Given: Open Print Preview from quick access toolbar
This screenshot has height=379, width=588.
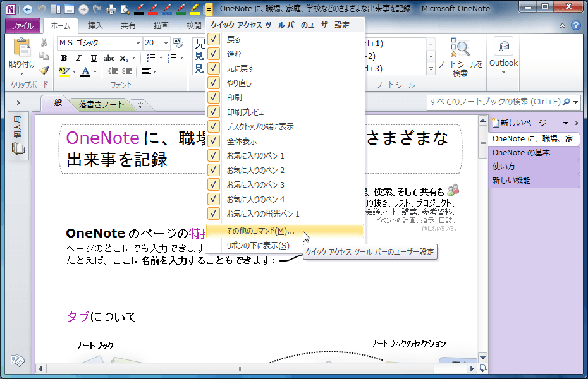Looking at the screenshot, I should pyautogui.click(x=125, y=9).
